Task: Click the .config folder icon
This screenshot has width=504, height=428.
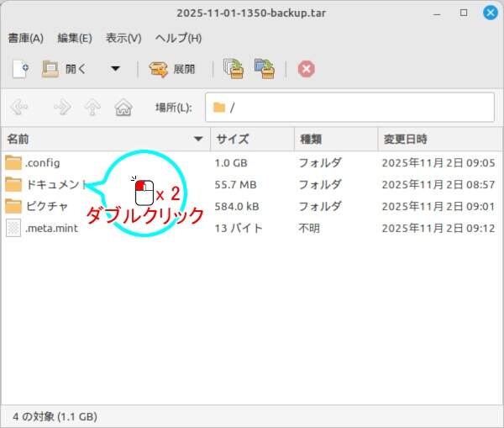Action: click(x=13, y=162)
